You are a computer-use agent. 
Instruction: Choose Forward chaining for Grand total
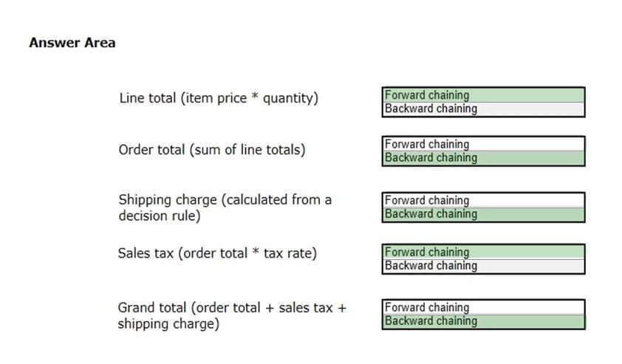(x=483, y=307)
